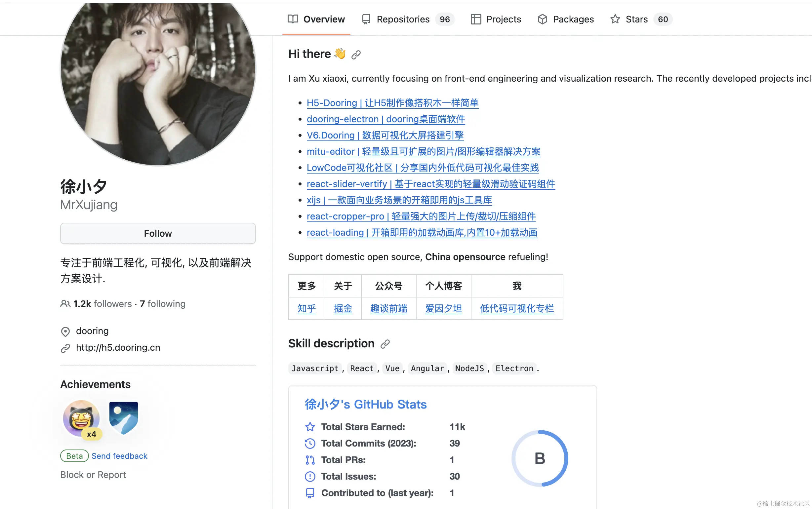Click the anchor link icon beside Skill description
Screen dimensions: 812x509
click(385, 344)
